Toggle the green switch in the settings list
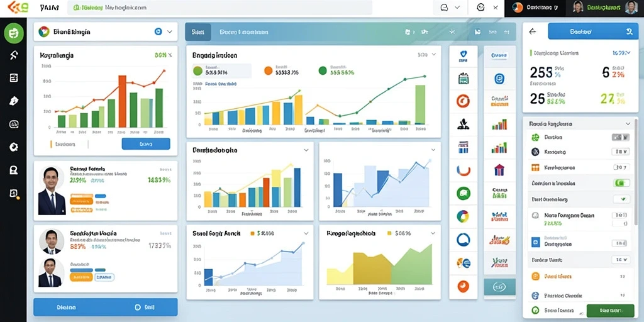644x322 pixels. tap(621, 183)
